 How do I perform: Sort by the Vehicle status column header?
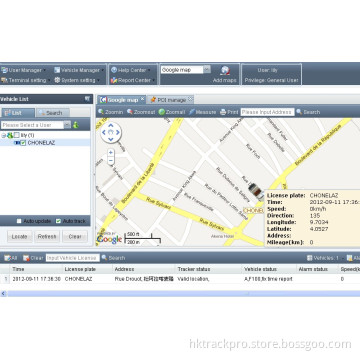tap(269, 269)
